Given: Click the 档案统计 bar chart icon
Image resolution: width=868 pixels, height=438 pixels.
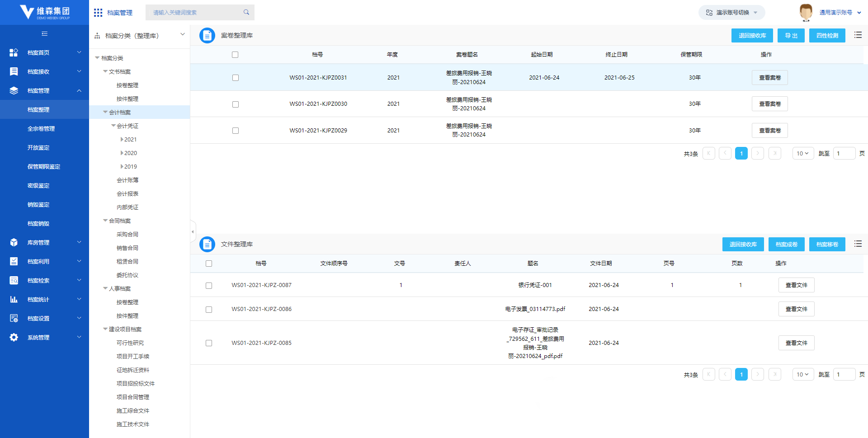Looking at the screenshot, I should tap(14, 300).
